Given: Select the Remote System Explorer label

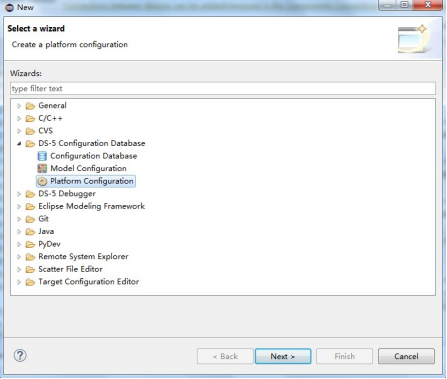Looking at the screenshot, I should (x=83, y=257).
